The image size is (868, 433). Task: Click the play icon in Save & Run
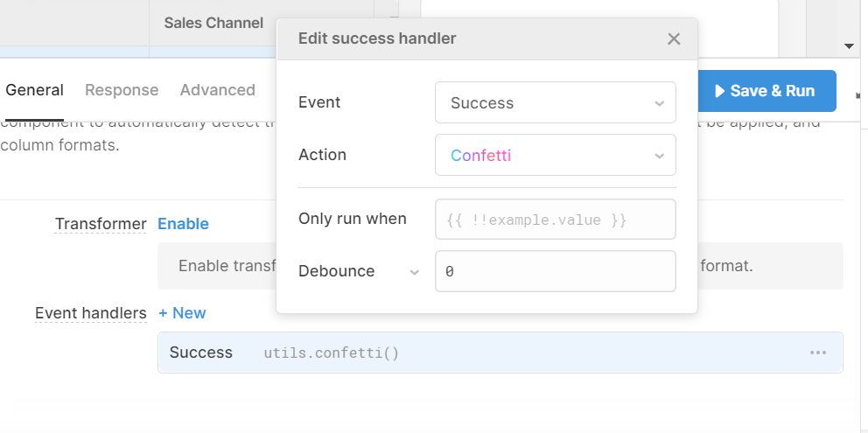pyautogui.click(x=720, y=91)
